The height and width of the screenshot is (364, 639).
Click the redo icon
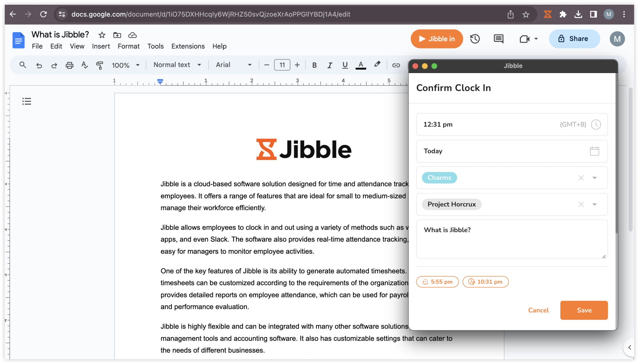coord(54,65)
